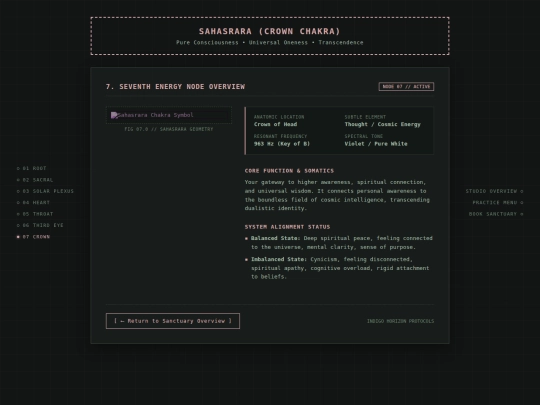The width and height of the screenshot is (540, 405).
Task: Go to 02 Sacral chakra page
Action: (x=35, y=180)
